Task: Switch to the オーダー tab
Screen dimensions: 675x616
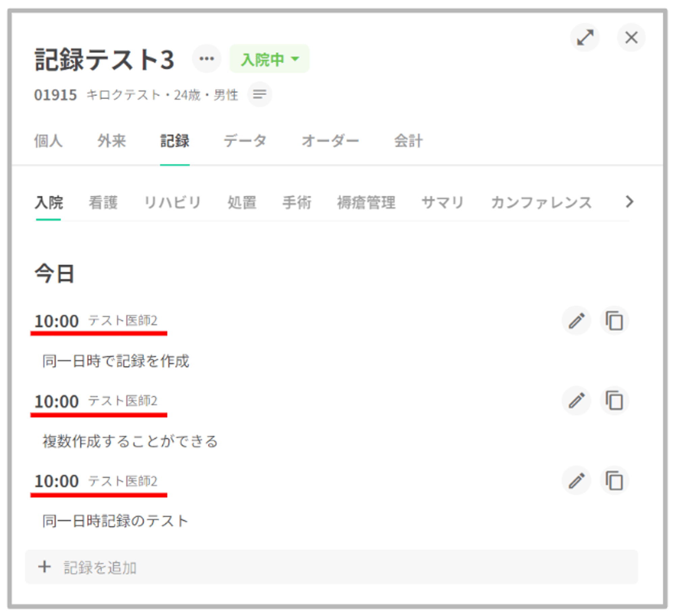Action: [330, 141]
